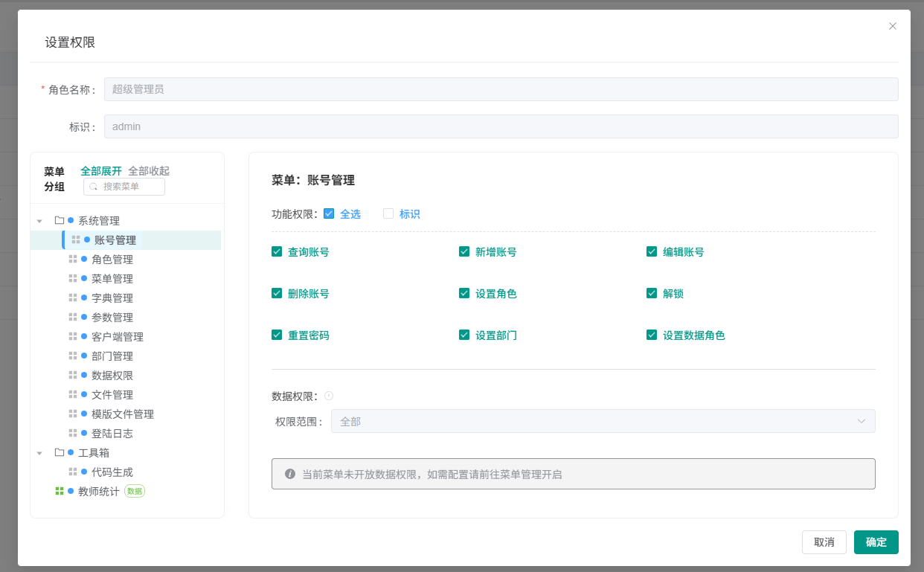This screenshot has height=572, width=924.
Task: Click the folder icon beside 系统管理
Action: [x=60, y=221]
